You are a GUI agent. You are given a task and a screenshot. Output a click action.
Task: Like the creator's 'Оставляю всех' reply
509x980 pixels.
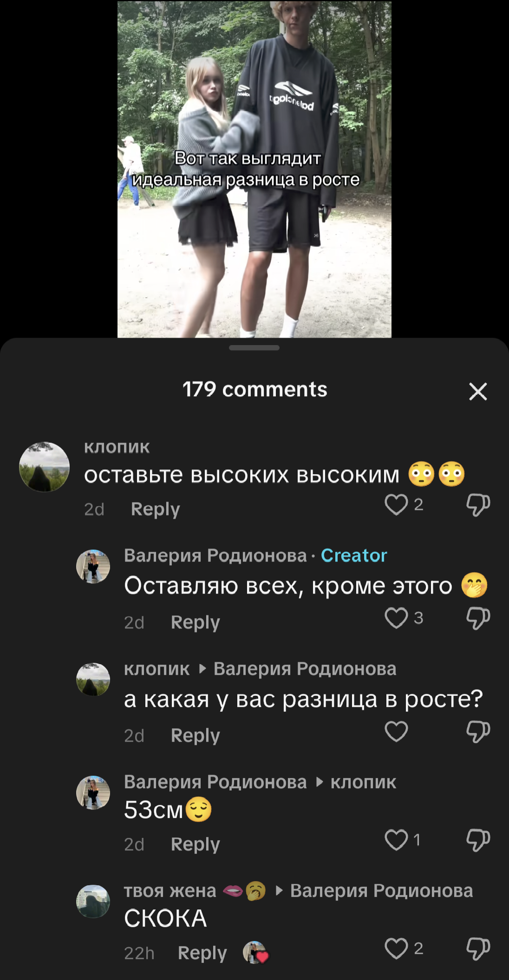(396, 618)
